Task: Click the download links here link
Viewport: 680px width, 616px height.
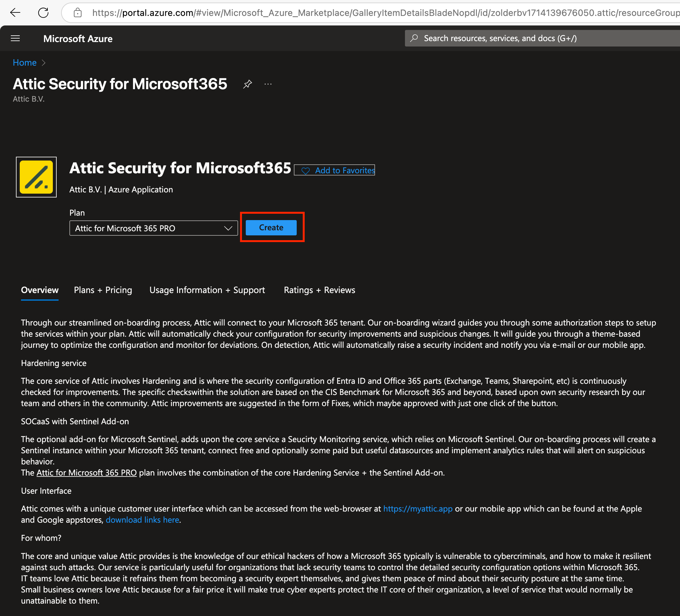Action: 142,520
